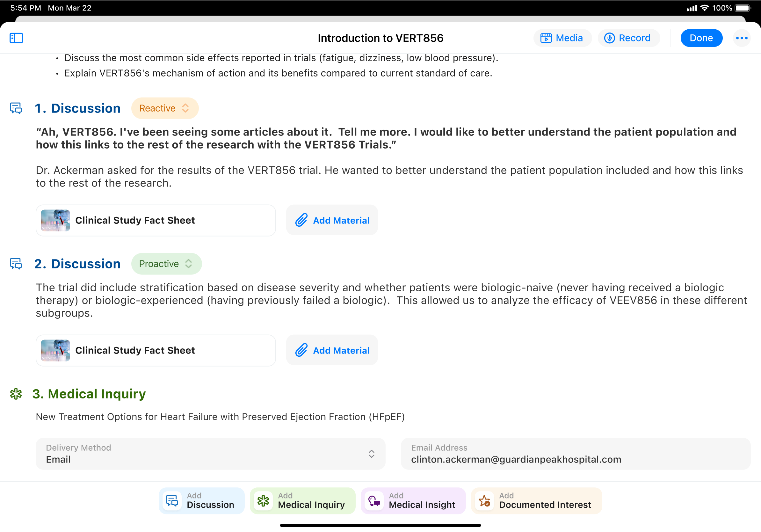Click the Medical Inquiry asterisk icon

pos(16,394)
